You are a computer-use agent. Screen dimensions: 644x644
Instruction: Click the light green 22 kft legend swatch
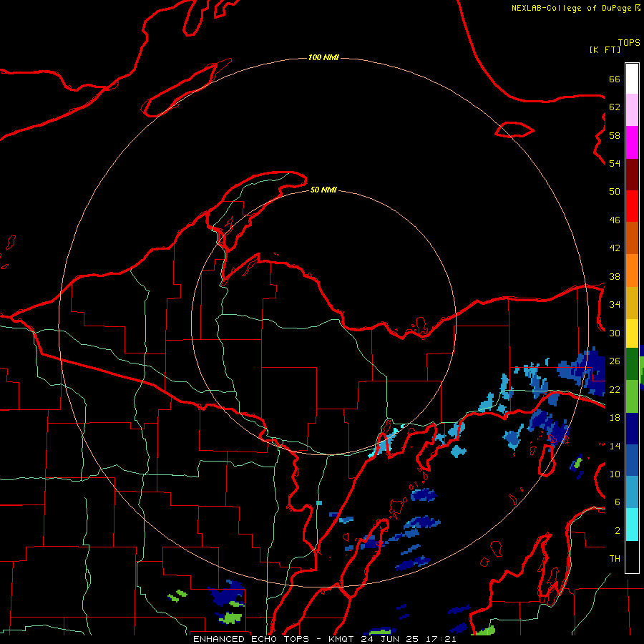(632, 396)
